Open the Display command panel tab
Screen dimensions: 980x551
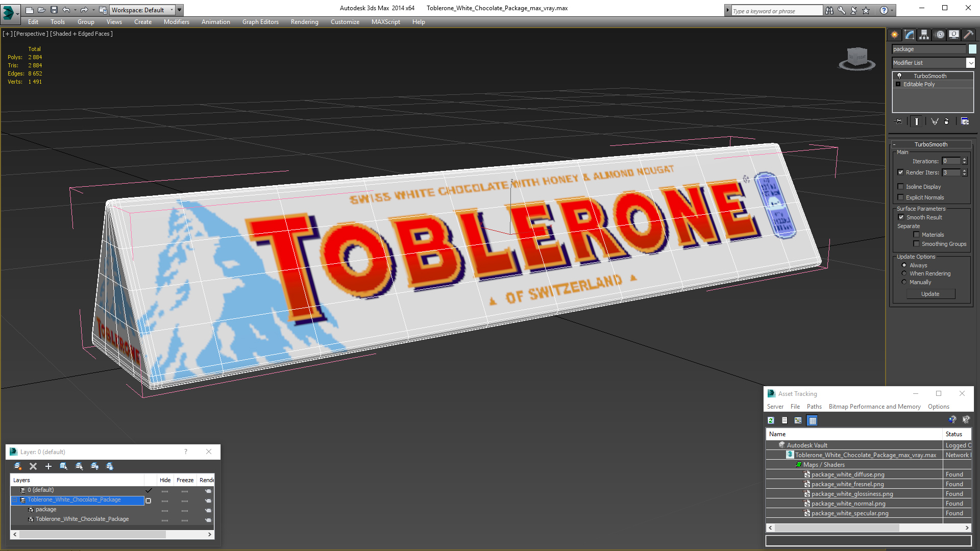pyautogui.click(x=954, y=35)
